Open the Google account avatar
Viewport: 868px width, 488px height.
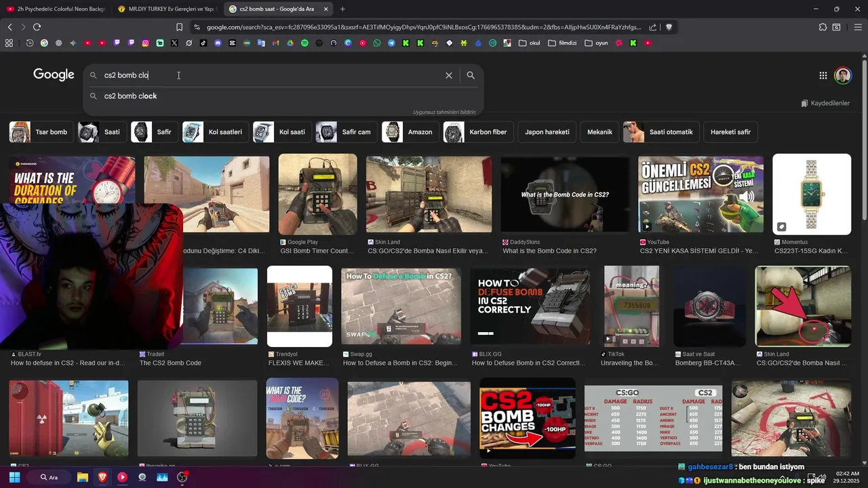click(843, 75)
